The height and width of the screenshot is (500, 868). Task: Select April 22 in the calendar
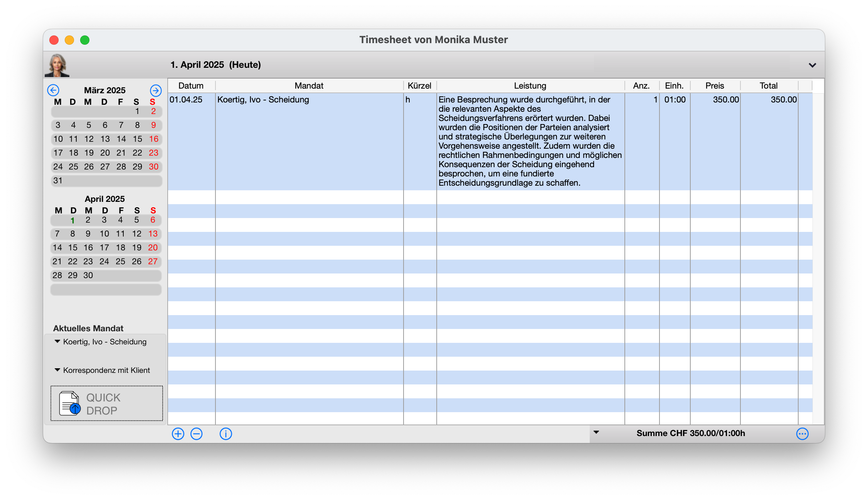point(73,262)
